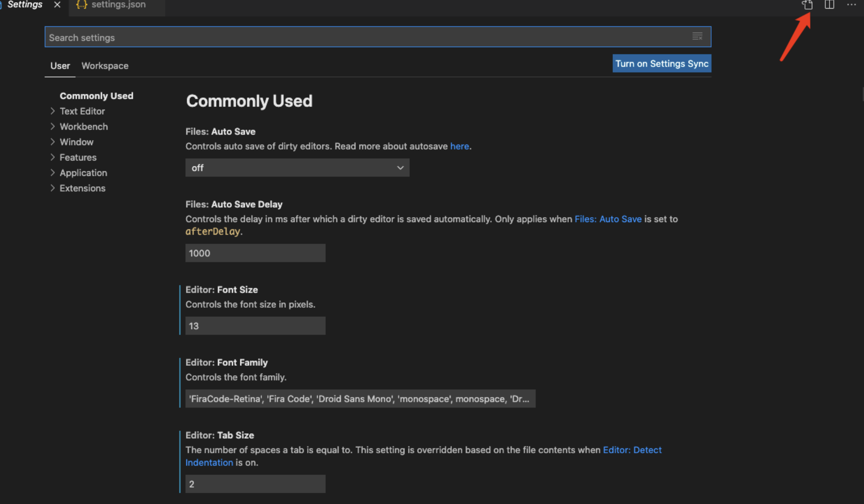Click the 'Files: Auto Save Delay' setting title
The image size is (864, 504).
[x=234, y=204]
